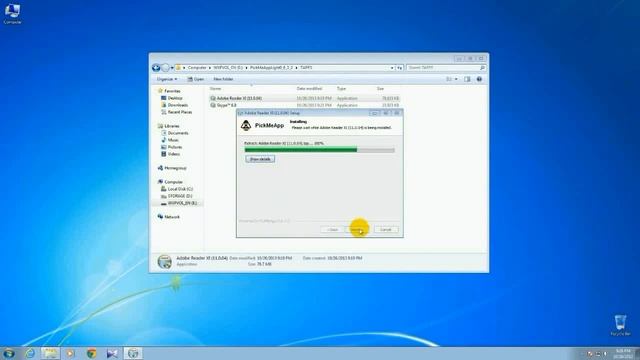640x360 pixels.
Task: Open the Videos library
Action: [173, 154]
